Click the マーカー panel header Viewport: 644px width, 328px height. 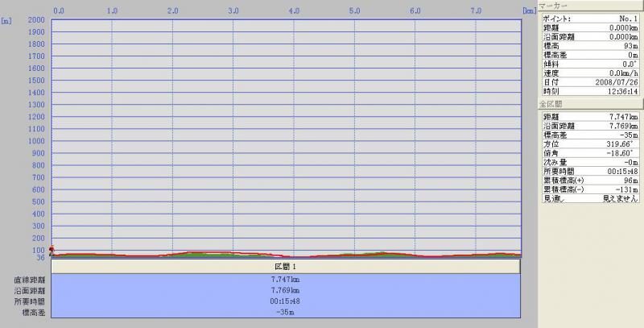[x=590, y=6]
